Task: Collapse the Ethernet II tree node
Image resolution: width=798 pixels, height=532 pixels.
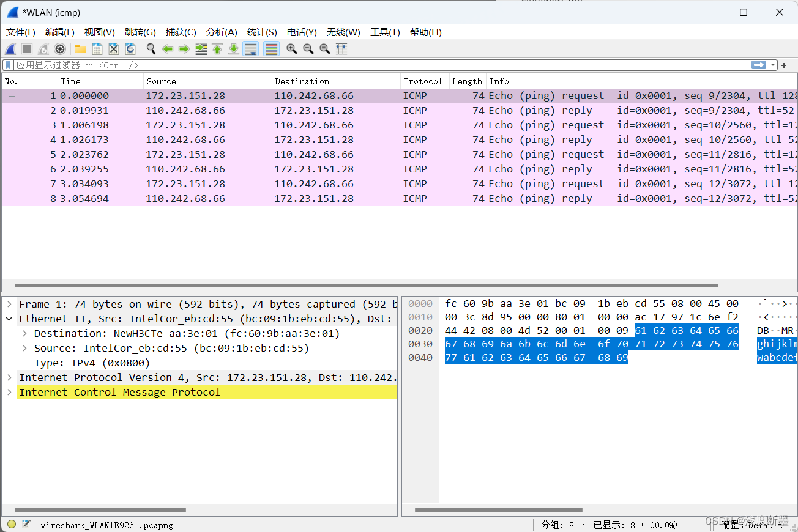Action: pos(9,319)
